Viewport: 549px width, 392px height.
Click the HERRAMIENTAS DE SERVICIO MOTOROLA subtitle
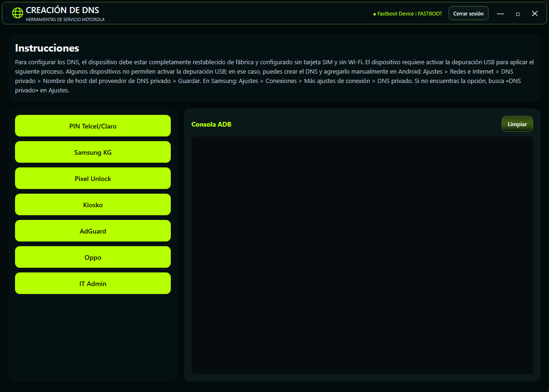pyautogui.click(x=65, y=20)
